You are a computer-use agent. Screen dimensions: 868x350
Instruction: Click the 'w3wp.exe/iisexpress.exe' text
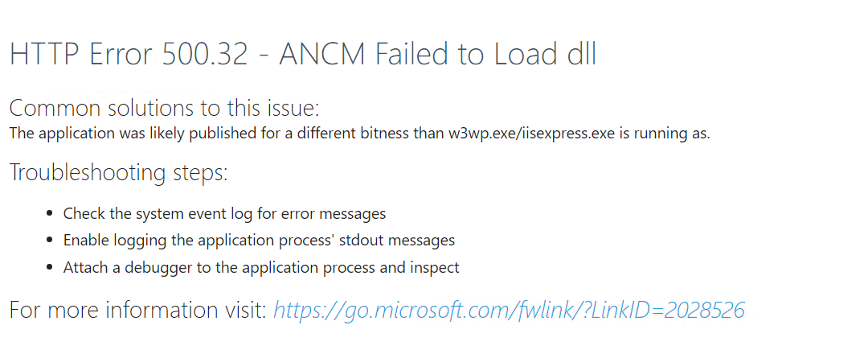tap(531, 134)
